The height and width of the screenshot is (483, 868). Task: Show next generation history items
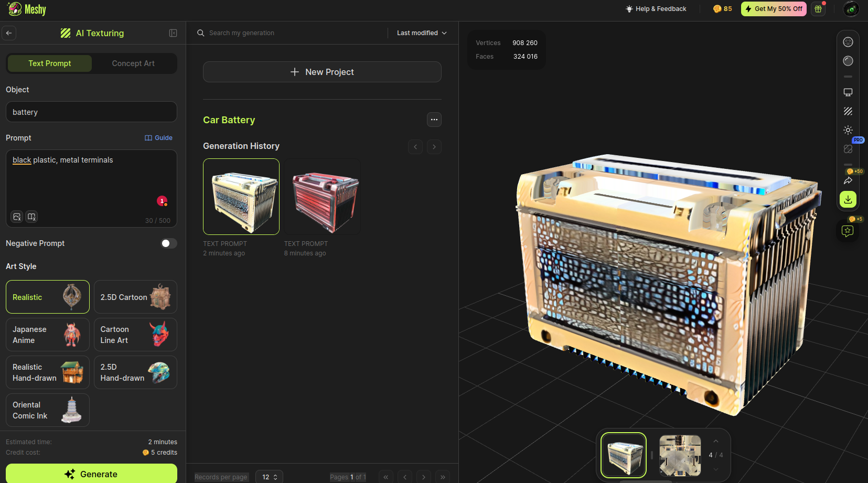click(x=434, y=147)
